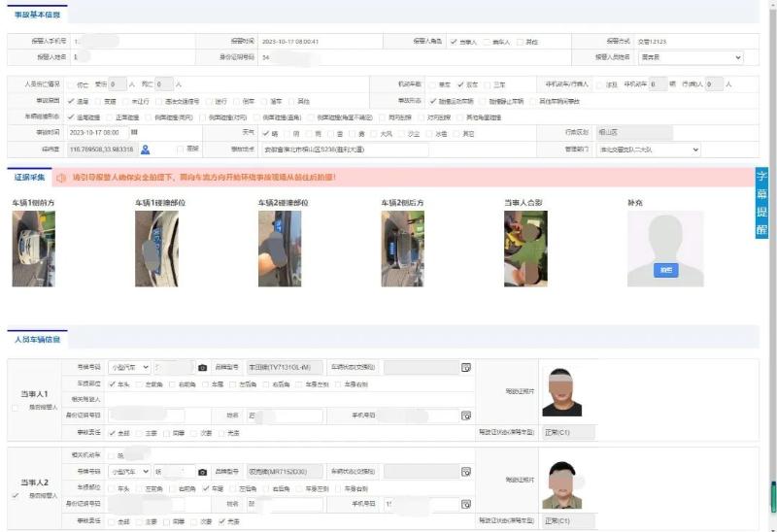This screenshot has height=532, width=777.
Task: Click the lookup icon beside party 2's vehicle status
Action: click(x=465, y=472)
